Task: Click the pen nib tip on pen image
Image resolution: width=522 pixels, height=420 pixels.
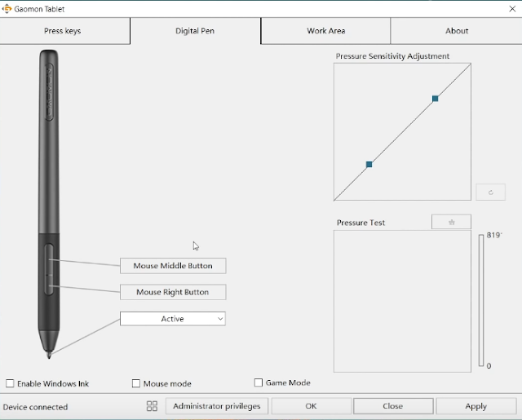Action: 49,355
